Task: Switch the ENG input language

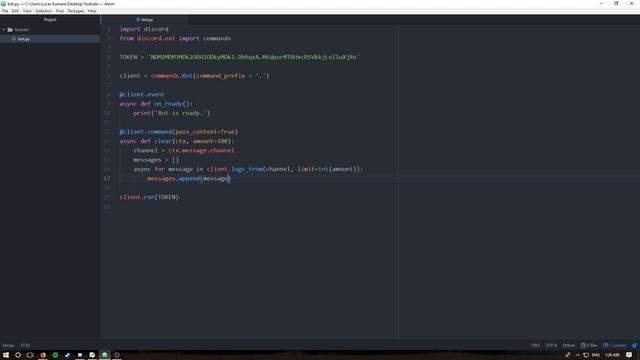Action: point(596,355)
